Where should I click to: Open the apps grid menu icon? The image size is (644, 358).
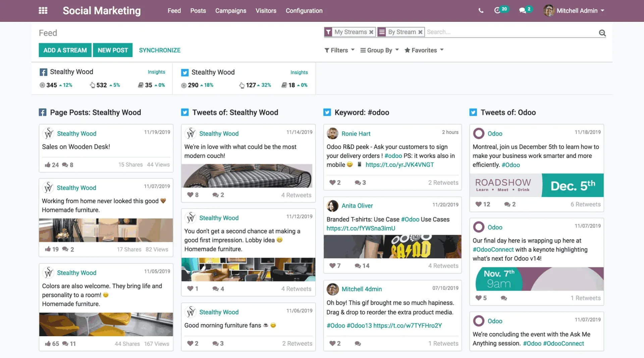[x=43, y=10]
